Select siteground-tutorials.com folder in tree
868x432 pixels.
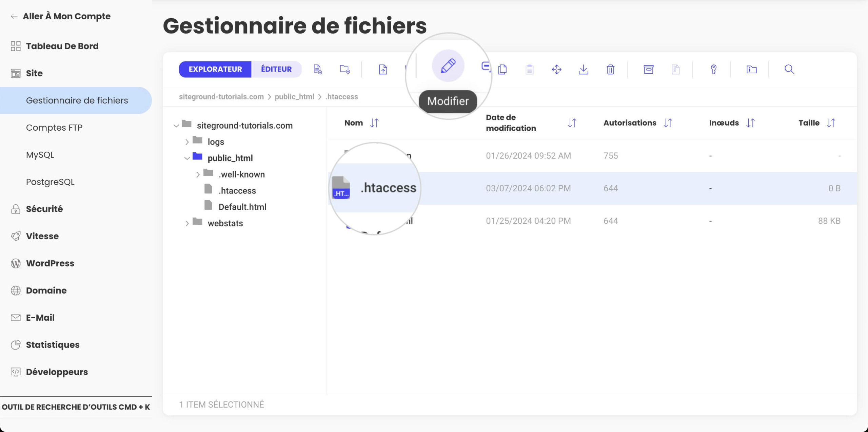tap(244, 126)
